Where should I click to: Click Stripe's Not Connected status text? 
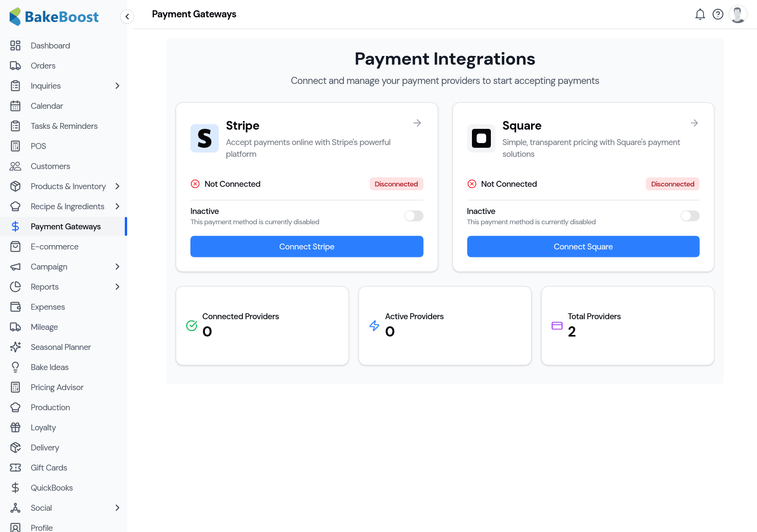[232, 184]
